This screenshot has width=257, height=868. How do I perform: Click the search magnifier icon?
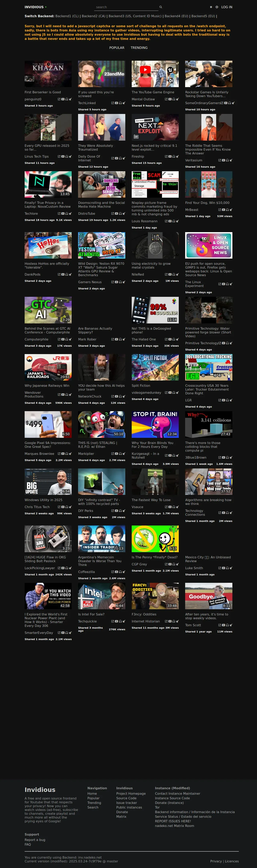click(x=161, y=7)
